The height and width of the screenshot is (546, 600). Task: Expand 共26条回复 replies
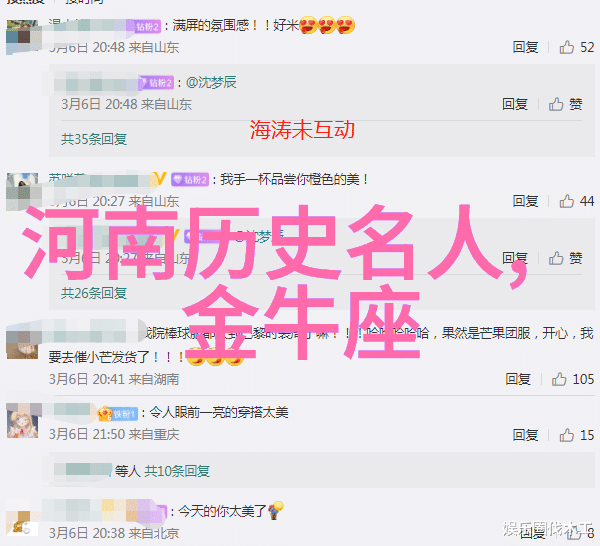click(94, 293)
